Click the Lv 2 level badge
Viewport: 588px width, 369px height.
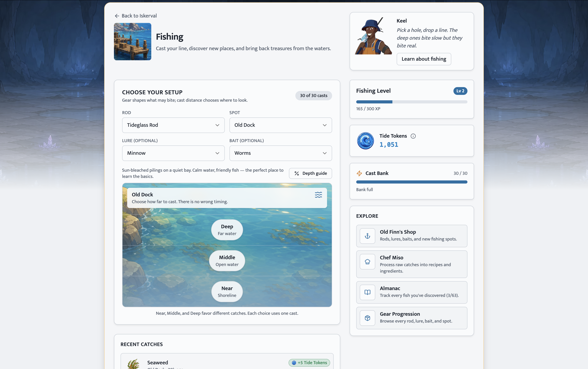460,91
